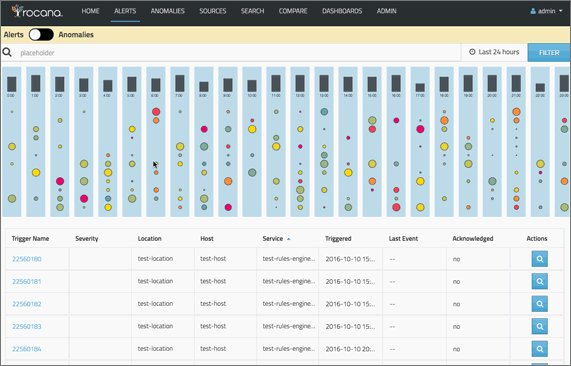Go to the HOME menu item
This screenshot has height=366, width=571.
click(90, 11)
